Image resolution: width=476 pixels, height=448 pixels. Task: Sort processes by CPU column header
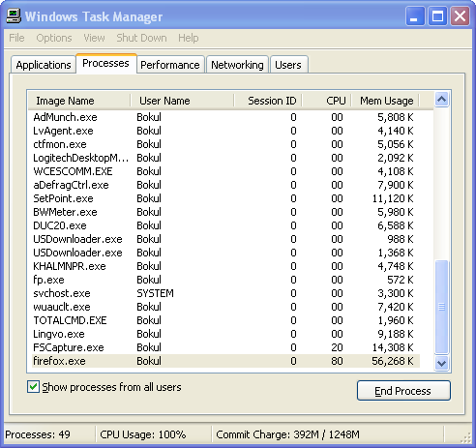tap(327, 101)
